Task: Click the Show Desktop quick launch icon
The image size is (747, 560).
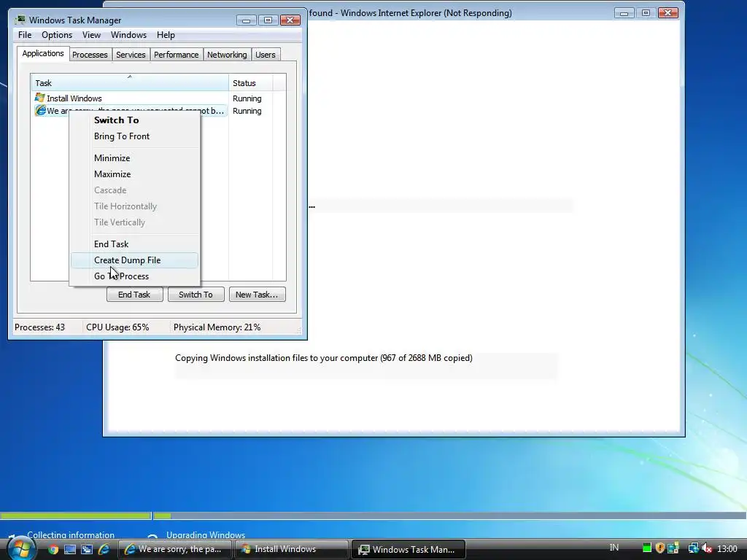Action: (70, 549)
